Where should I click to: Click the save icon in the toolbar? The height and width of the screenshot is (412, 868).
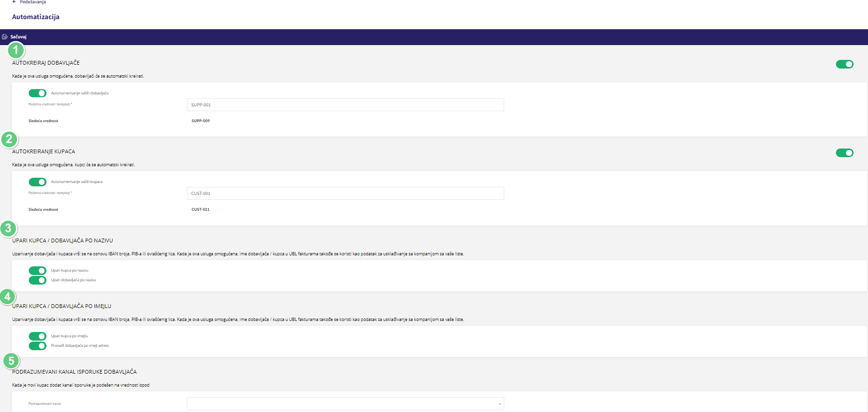[5, 37]
